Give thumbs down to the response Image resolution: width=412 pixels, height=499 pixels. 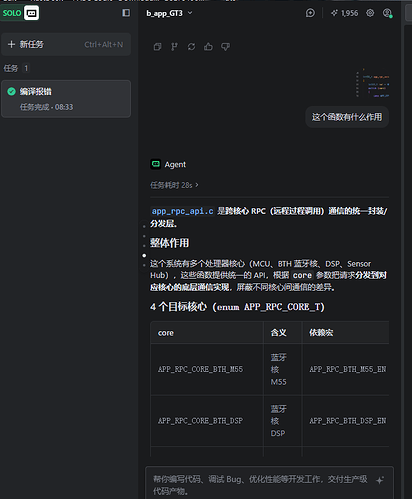226,47
